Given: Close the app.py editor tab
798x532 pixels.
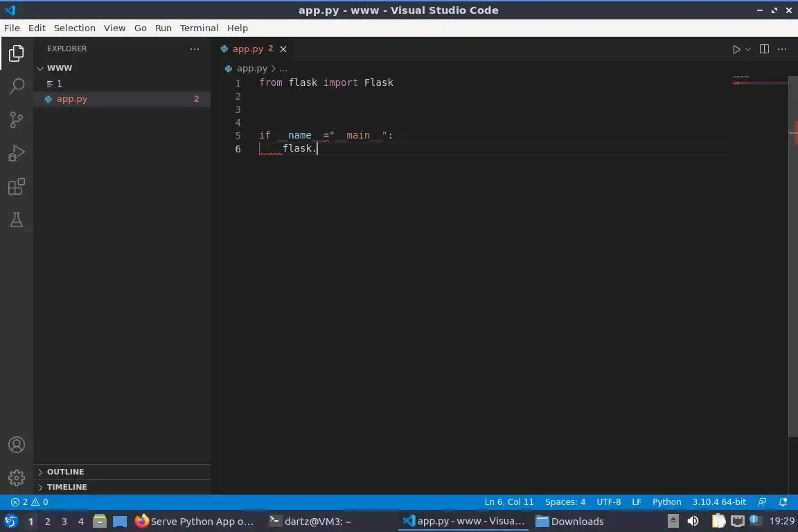Looking at the screenshot, I should click(283, 49).
